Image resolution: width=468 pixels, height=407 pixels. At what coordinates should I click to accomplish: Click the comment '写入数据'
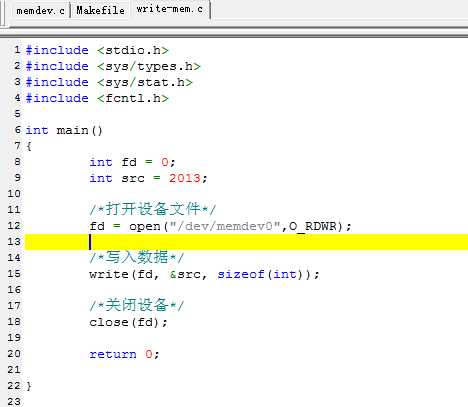pos(137,257)
